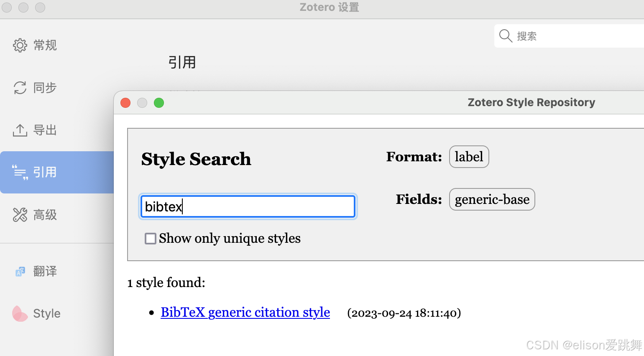Click the 'Style Search' heading
Image resolution: width=644 pixels, height=356 pixels.
click(x=196, y=159)
